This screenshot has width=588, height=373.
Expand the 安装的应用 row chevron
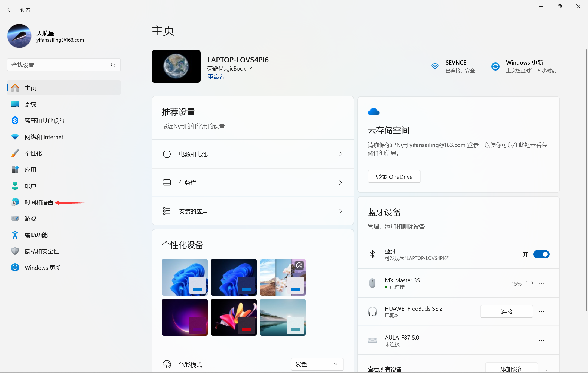click(340, 211)
